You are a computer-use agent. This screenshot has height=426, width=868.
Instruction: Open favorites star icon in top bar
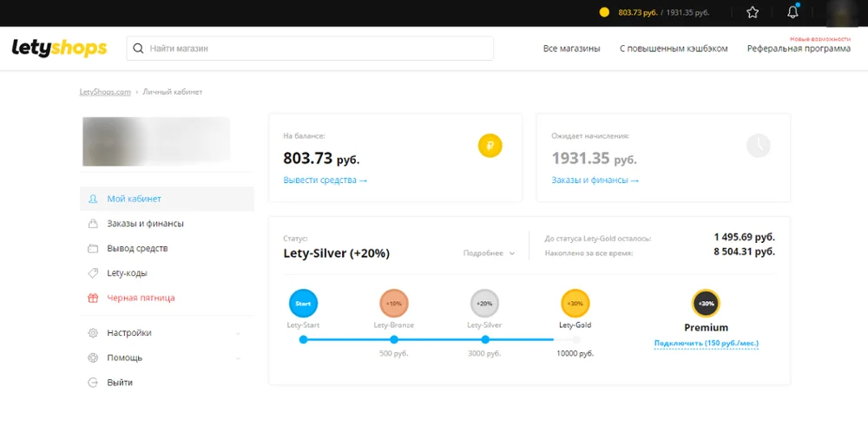pos(753,12)
